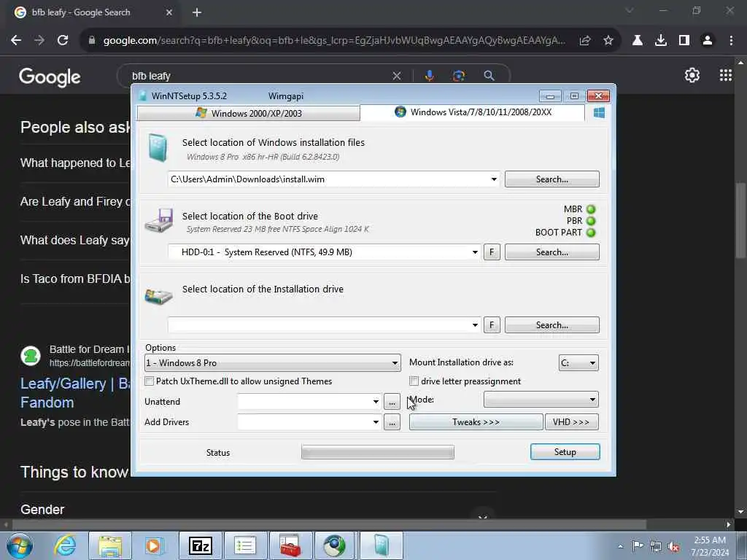The height and width of the screenshot is (560, 747).
Task: Click the Boot drive floppy icon
Action: click(159, 220)
